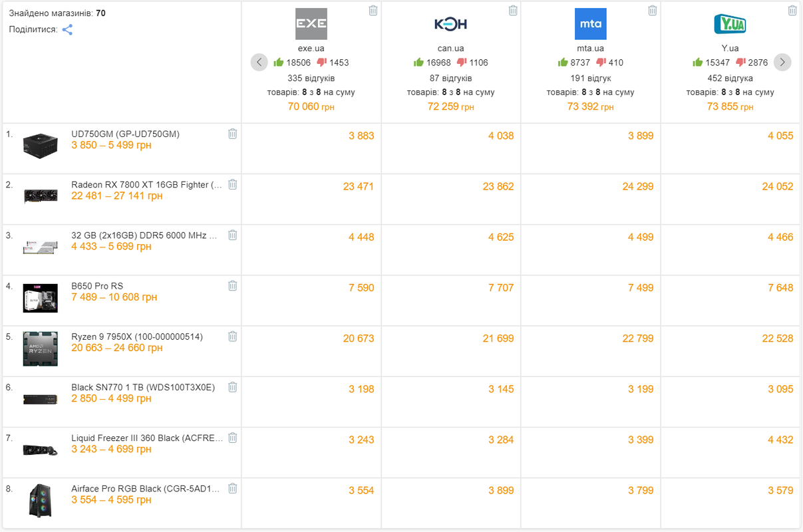Delete the Airface Pro RGB Black case
This screenshot has height=532, width=803.
(232, 488)
